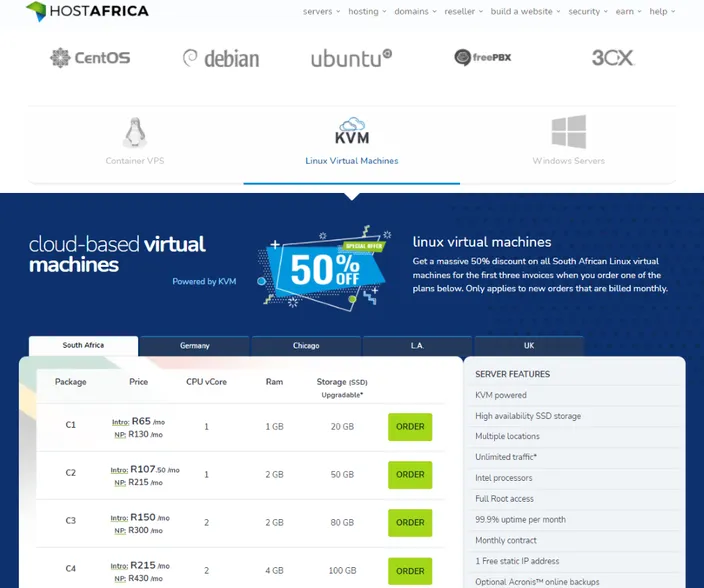Click the 'KVM powered' feature
704x588 pixels.
[x=501, y=395]
